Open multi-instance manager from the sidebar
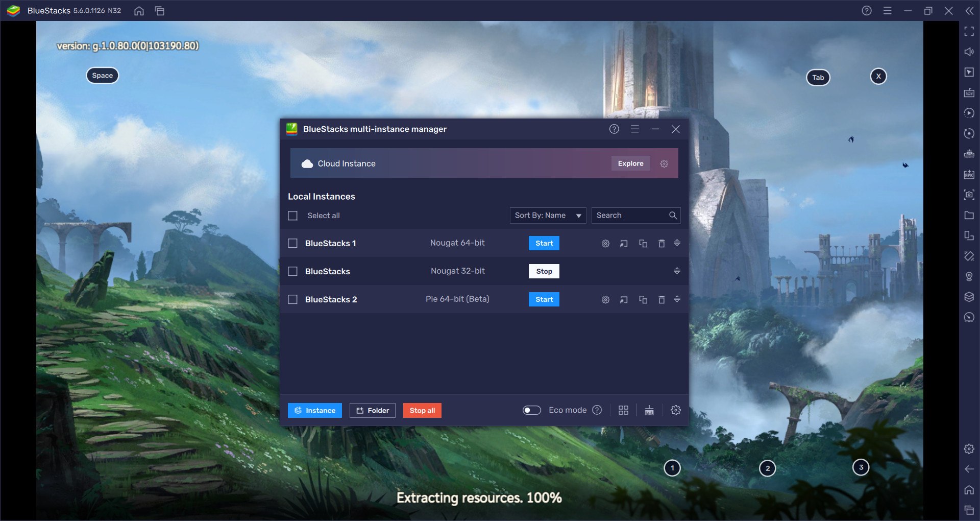The height and width of the screenshot is (521, 980). point(969,236)
